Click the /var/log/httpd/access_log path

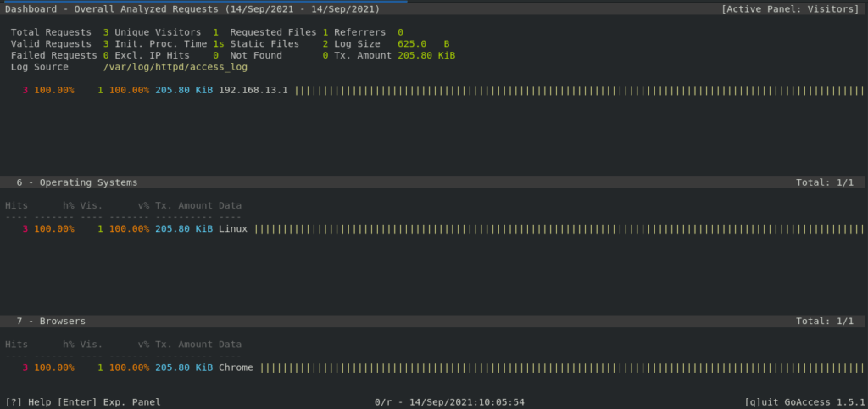(x=175, y=67)
